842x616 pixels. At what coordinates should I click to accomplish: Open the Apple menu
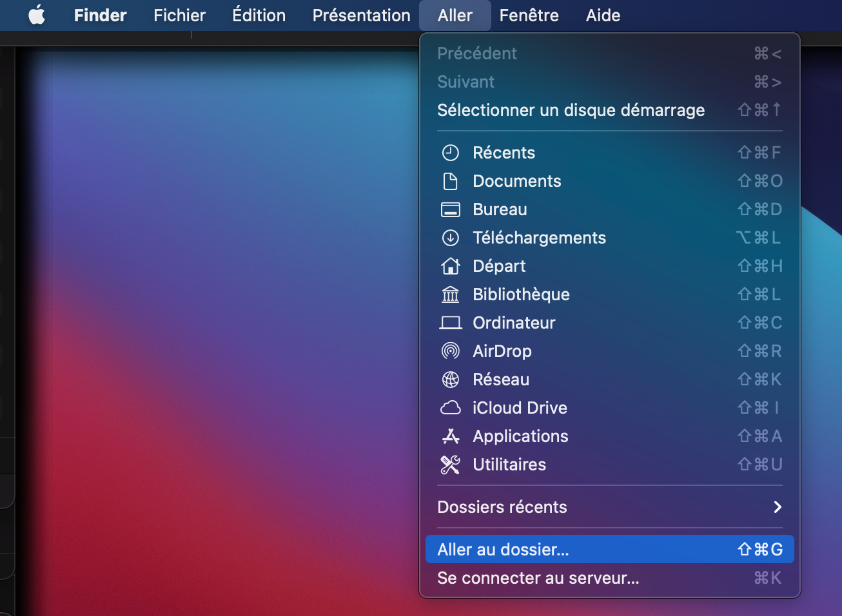point(37,15)
